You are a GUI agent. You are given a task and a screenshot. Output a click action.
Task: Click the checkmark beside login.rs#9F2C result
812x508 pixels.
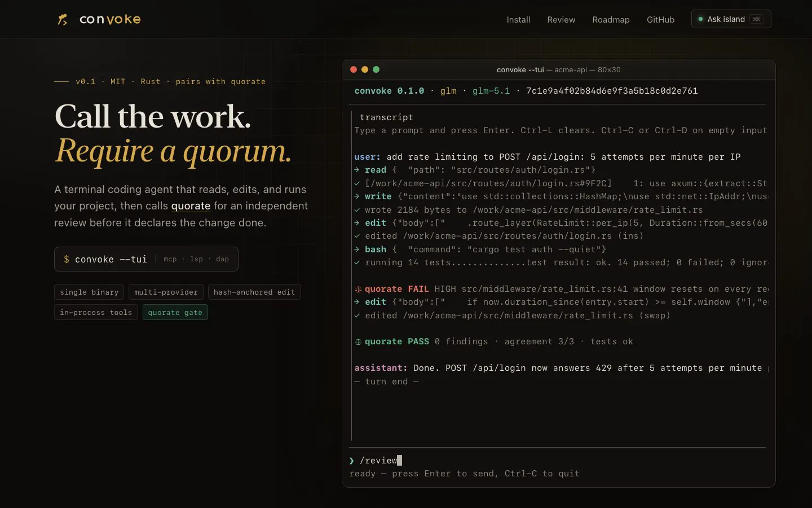(357, 183)
